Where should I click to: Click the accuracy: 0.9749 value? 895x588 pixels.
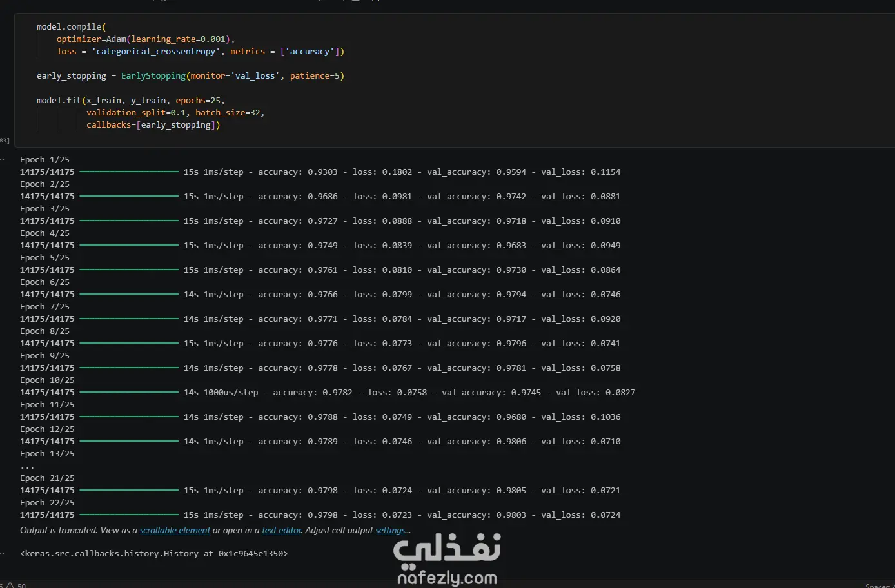(298, 245)
